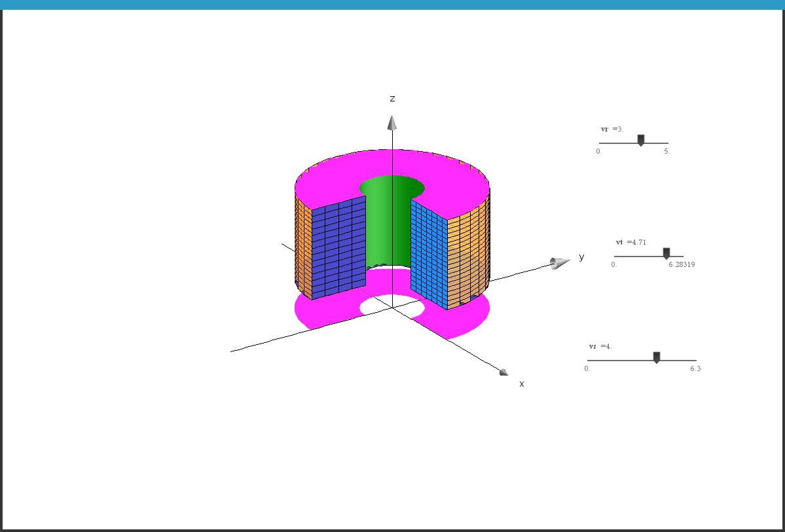Click the vz slider thumb

[657, 357]
